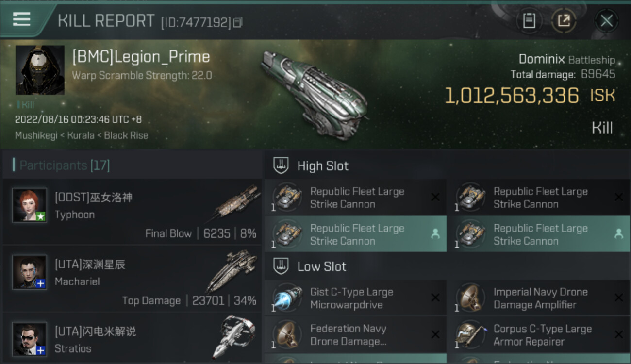The height and width of the screenshot is (364, 631).
Task: Click the [BMC]Legion_Prime victim name
Action: pyautogui.click(x=141, y=57)
